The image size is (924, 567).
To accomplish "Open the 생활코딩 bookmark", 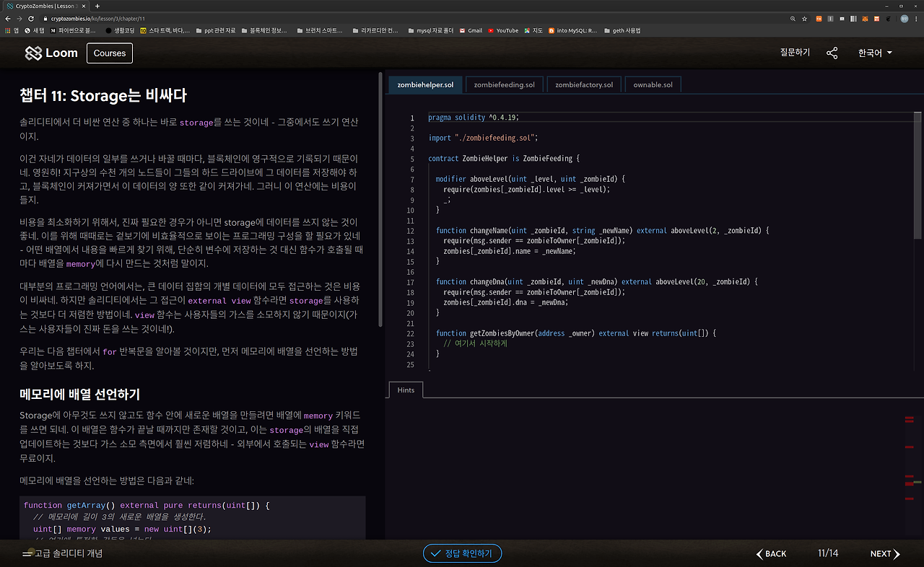I will tap(120, 30).
